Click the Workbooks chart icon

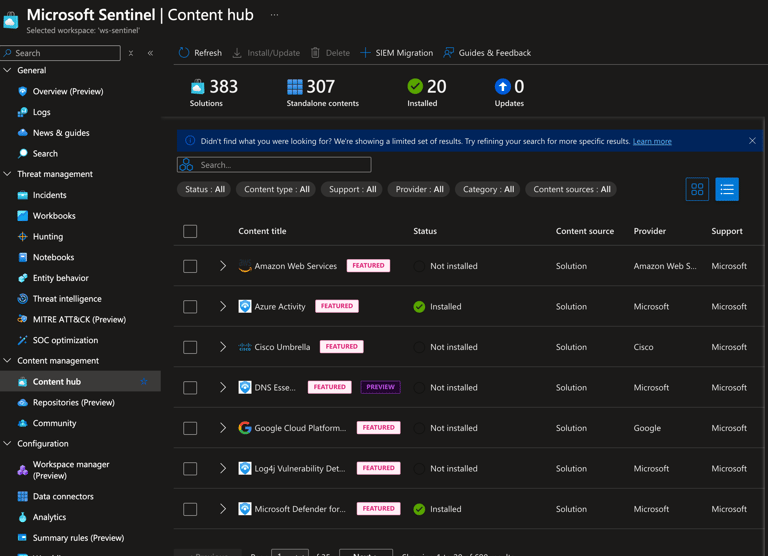[23, 216]
